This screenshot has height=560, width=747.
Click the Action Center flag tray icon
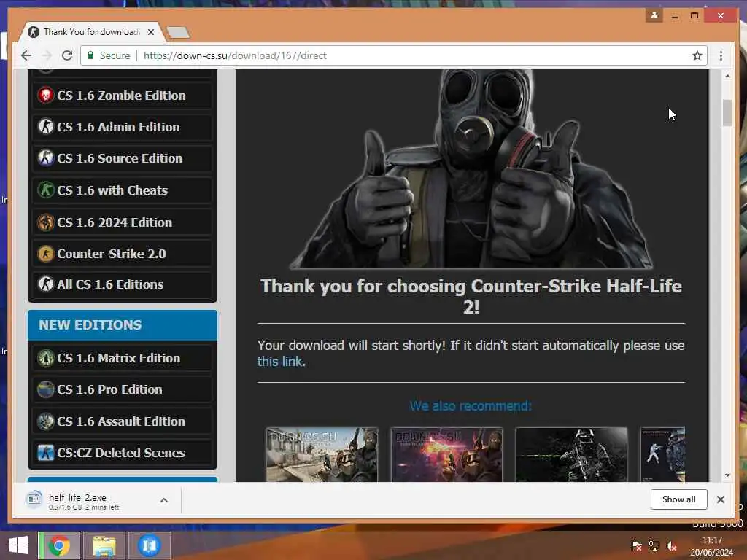point(636,545)
